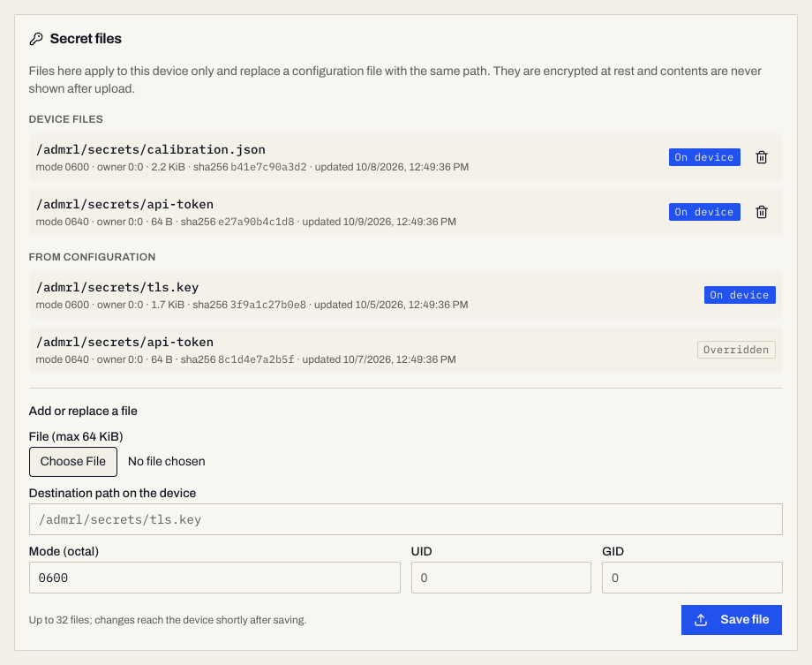Select the /admrl/secrets/calibration.json path
Viewport: 812px width, 665px height.
(x=151, y=149)
